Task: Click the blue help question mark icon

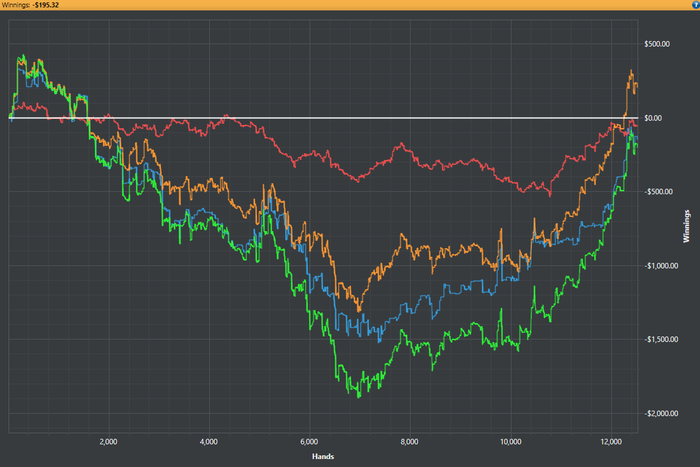Action: point(696,4)
